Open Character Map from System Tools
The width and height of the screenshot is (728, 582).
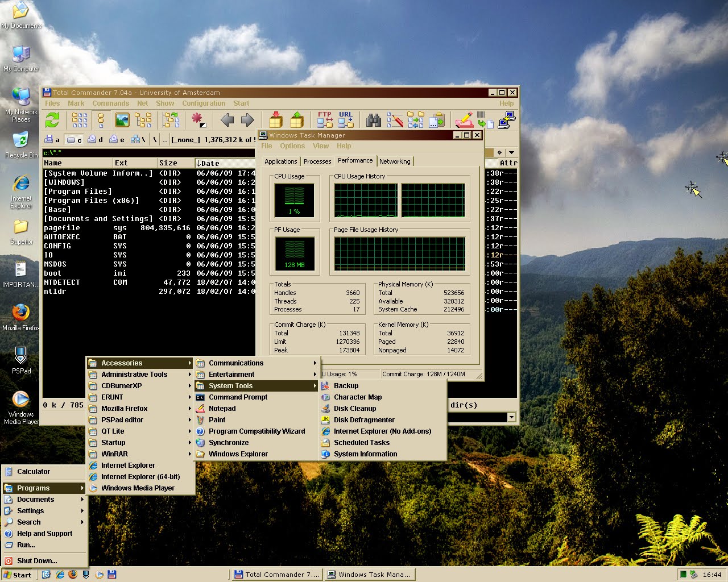[x=383, y=397]
